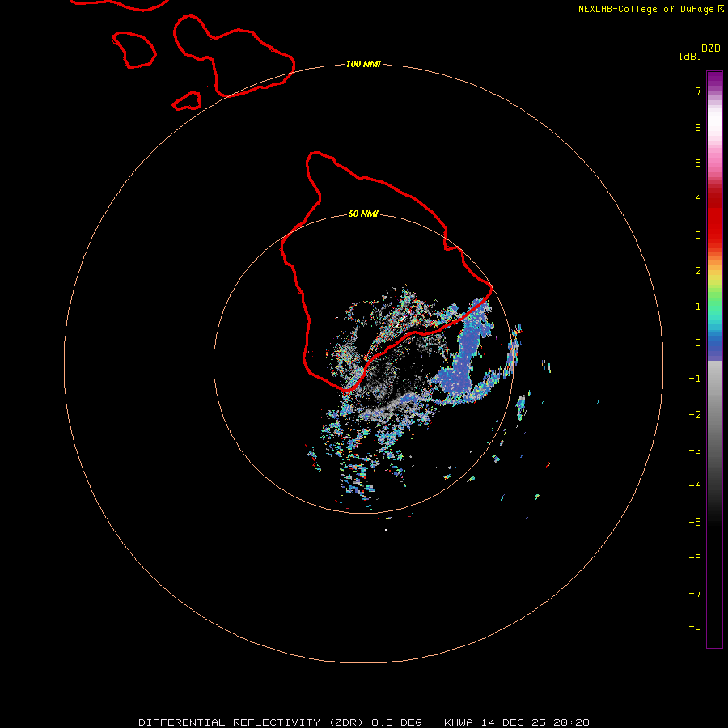The width and height of the screenshot is (728, 728).
Task: Click the colorbar value -4 label
Action: pyautogui.click(x=695, y=485)
